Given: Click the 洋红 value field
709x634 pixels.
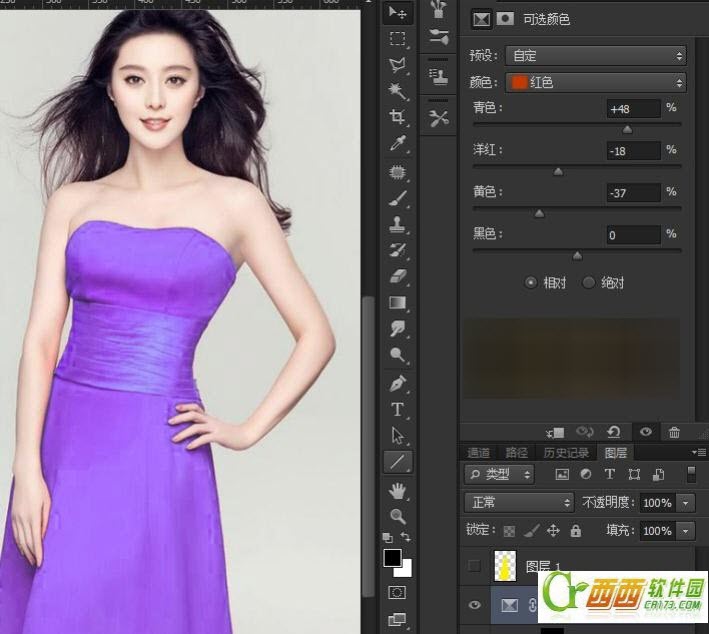Looking at the screenshot, I should coord(633,150).
